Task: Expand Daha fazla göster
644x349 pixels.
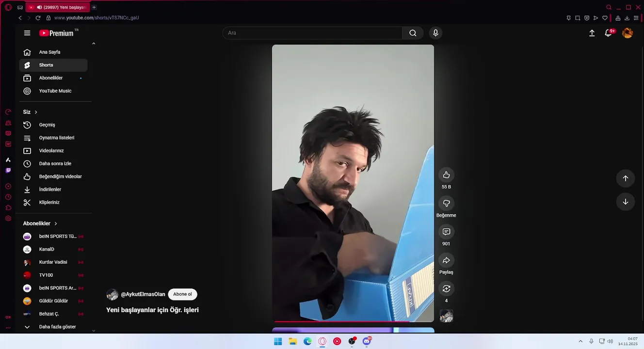Action: [x=53, y=327]
